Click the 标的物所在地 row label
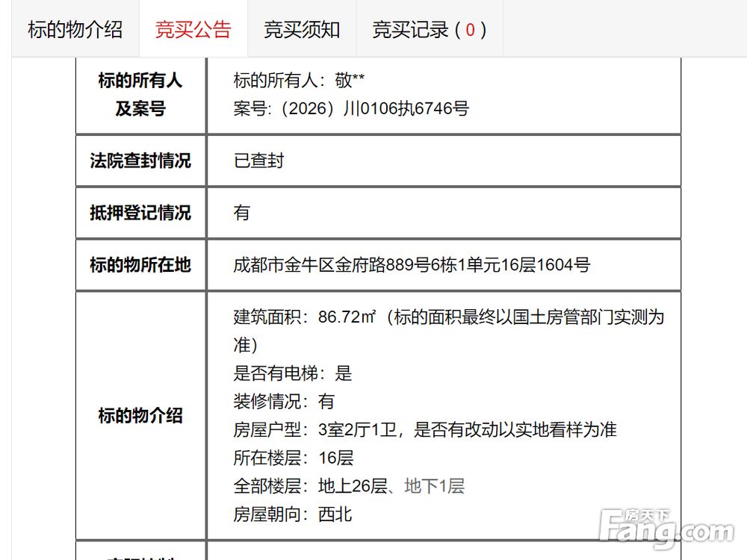 pos(140,264)
